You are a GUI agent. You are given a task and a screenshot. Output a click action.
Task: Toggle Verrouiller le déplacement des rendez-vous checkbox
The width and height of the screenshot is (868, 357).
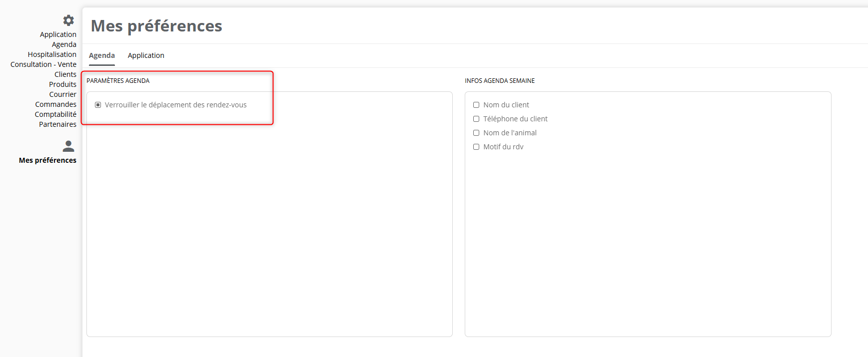(x=98, y=105)
